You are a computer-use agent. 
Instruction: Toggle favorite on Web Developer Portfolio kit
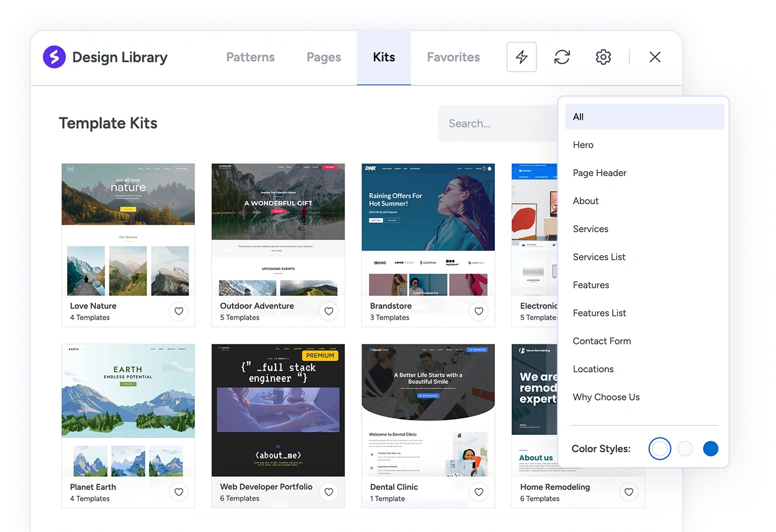(329, 492)
